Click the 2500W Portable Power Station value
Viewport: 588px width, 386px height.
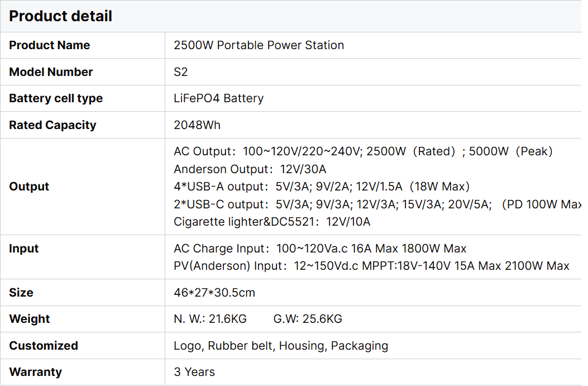(x=259, y=45)
